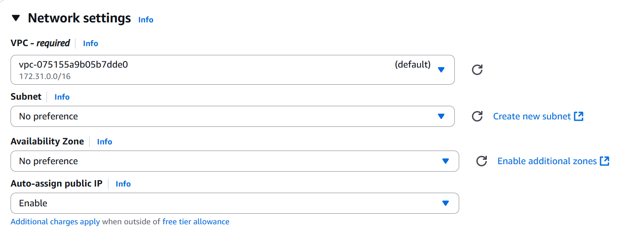Refresh the Availability Zone list
This screenshot has height=230, width=644.
[x=482, y=161]
